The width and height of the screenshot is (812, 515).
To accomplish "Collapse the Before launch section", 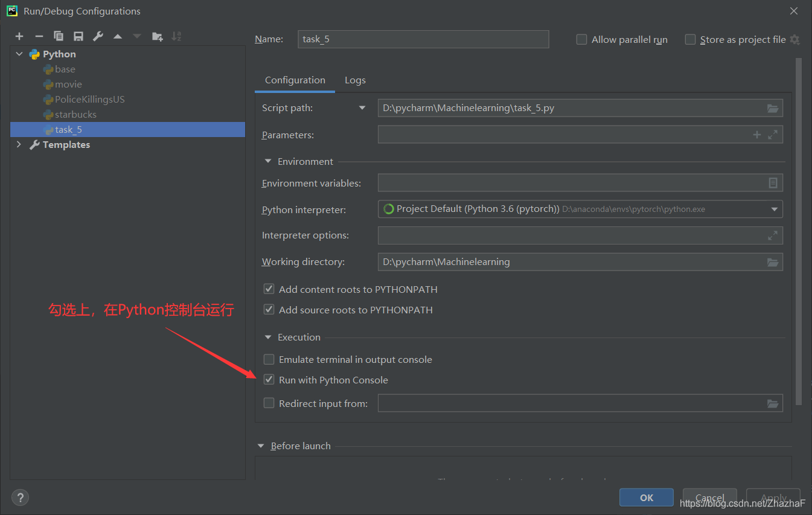I will pyautogui.click(x=261, y=446).
